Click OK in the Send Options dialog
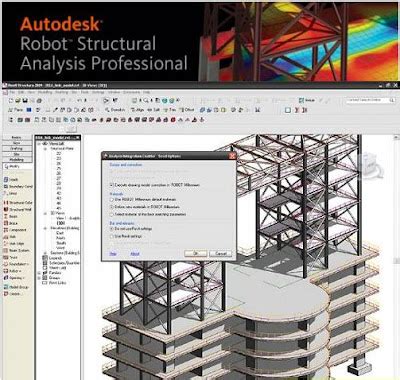This screenshot has height=380, width=400. coord(196,254)
